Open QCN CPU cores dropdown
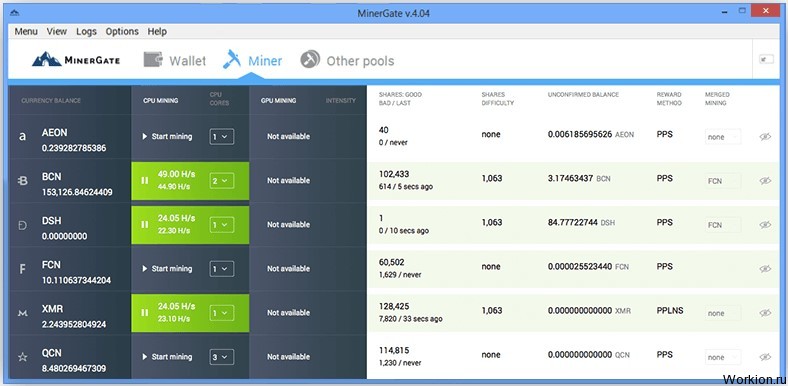Viewport: 788px width, 386px height. [222, 357]
